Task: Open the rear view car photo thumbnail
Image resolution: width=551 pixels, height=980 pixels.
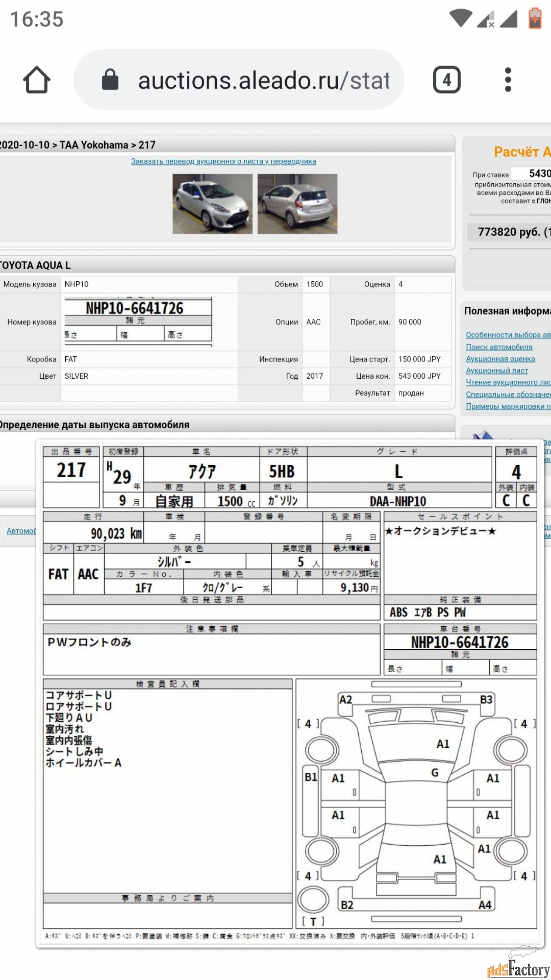Action: click(297, 204)
